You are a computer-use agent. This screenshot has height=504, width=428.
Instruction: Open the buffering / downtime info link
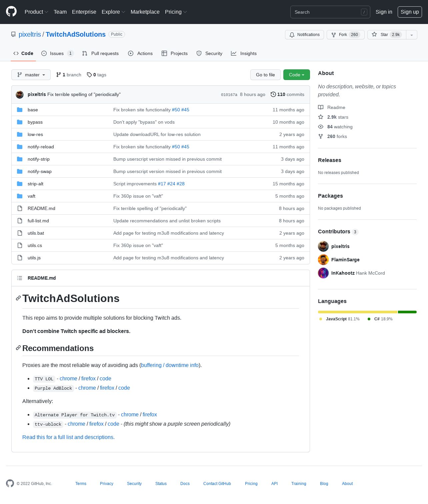[170, 365]
